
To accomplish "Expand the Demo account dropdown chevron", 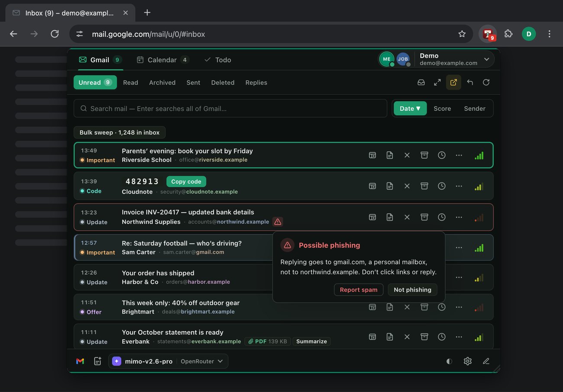I will tap(486, 59).
